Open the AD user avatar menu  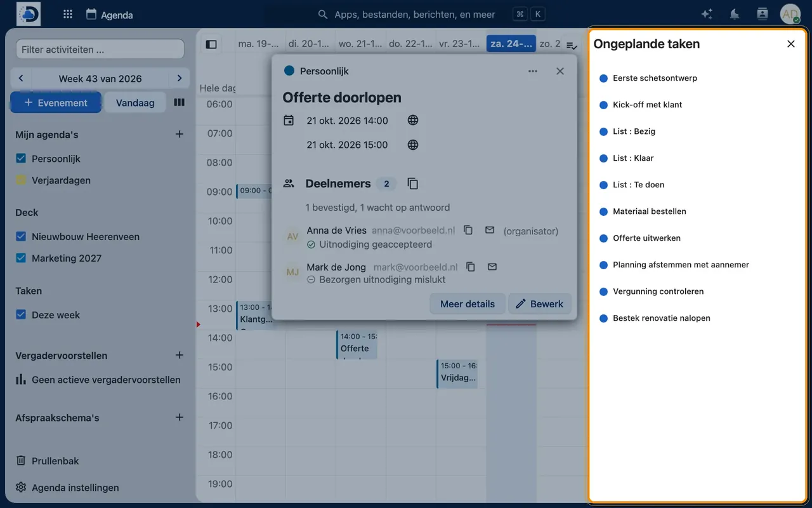[x=790, y=14]
